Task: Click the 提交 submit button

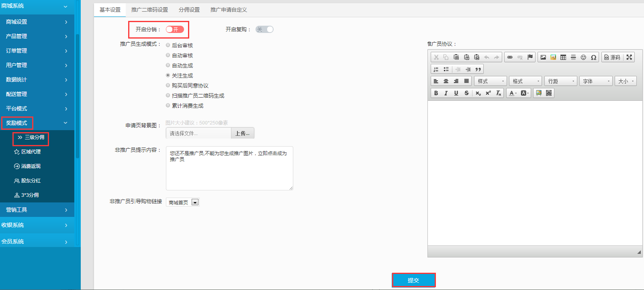Action: 413,280
